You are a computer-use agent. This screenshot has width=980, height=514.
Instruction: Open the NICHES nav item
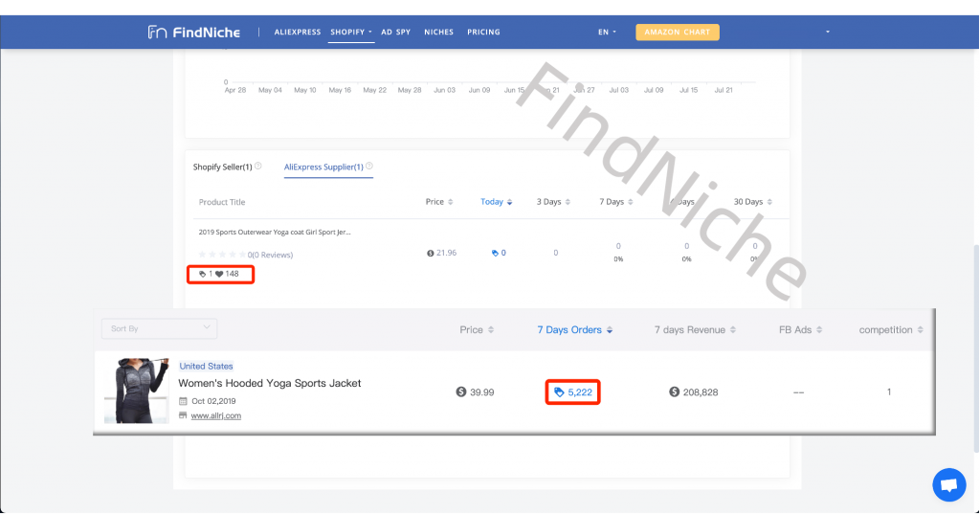point(438,32)
